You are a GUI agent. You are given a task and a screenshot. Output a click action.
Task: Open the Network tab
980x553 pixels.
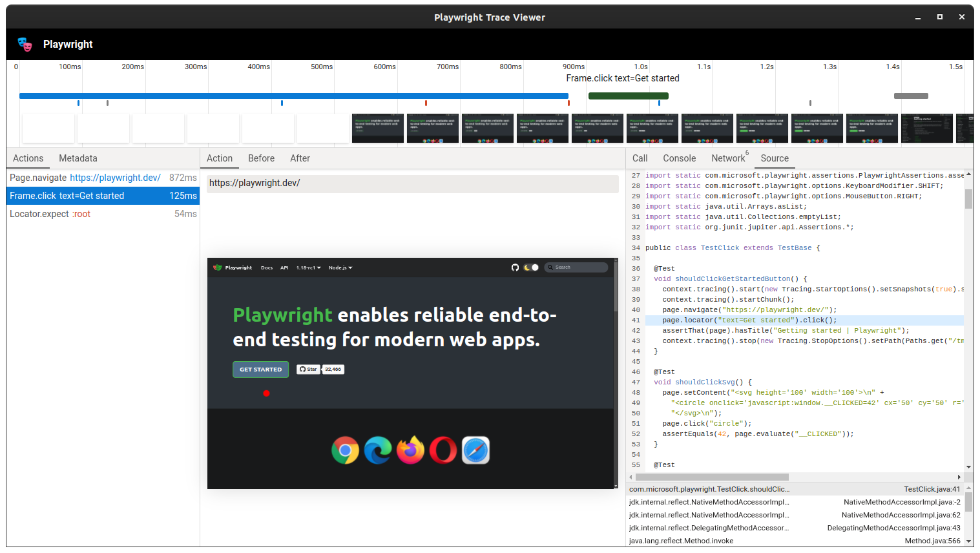[x=729, y=158]
